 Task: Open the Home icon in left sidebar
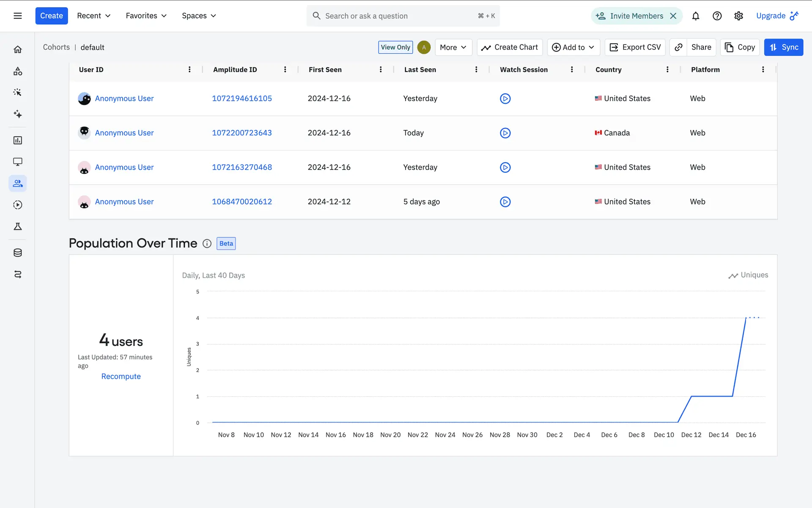tap(18, 50)
